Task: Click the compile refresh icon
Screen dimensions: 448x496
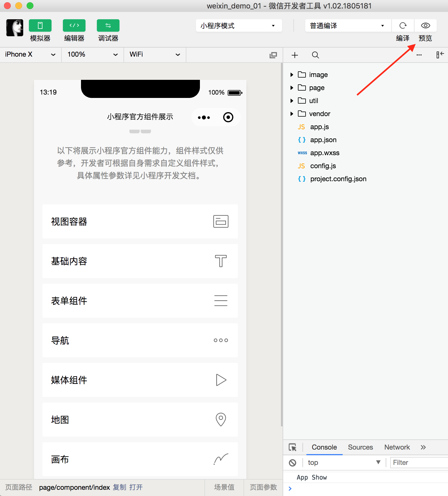Action: point(403,25)
